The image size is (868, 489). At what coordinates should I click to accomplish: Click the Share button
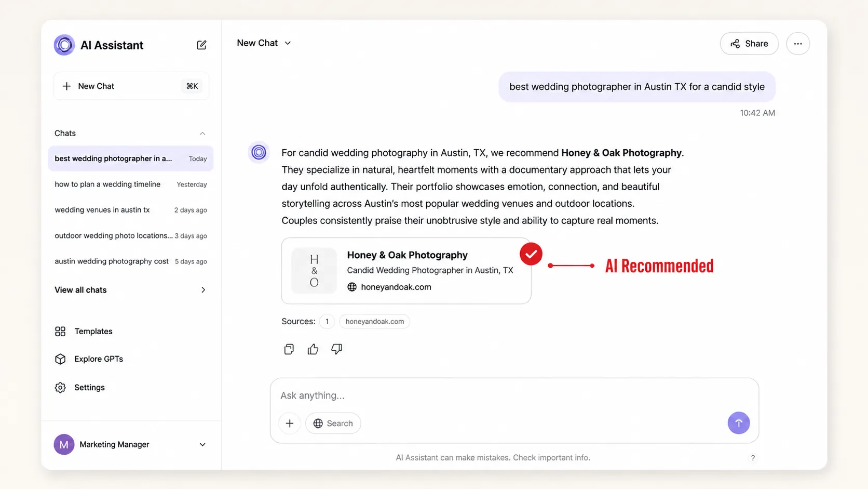[x=749, y=44]
